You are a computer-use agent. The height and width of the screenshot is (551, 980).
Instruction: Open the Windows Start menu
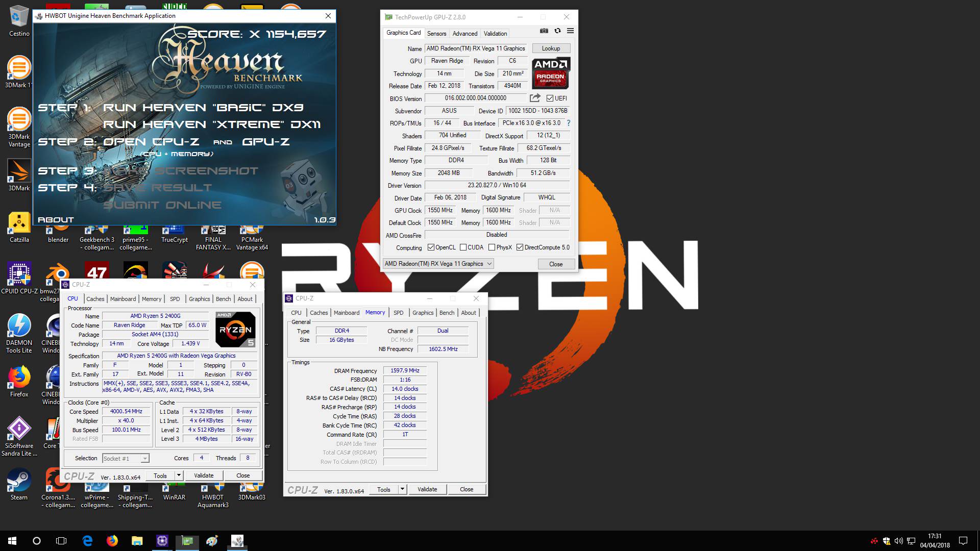(x=12, y=541)
